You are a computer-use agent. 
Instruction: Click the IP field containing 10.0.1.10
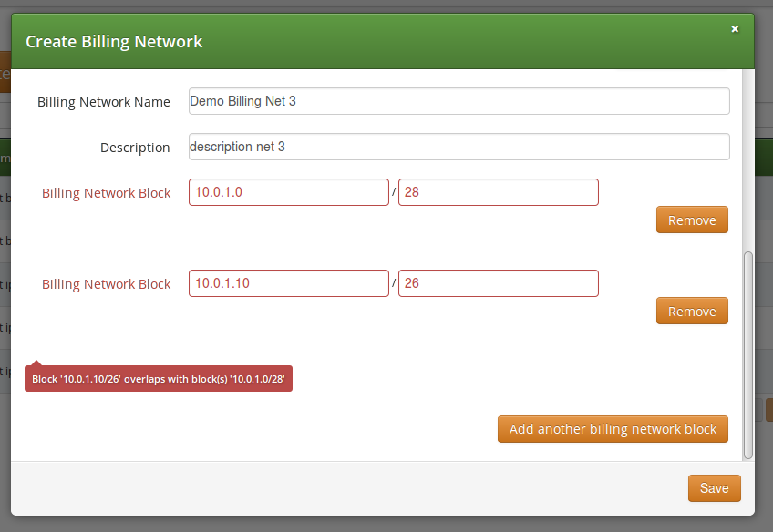[x=288, y=283]
